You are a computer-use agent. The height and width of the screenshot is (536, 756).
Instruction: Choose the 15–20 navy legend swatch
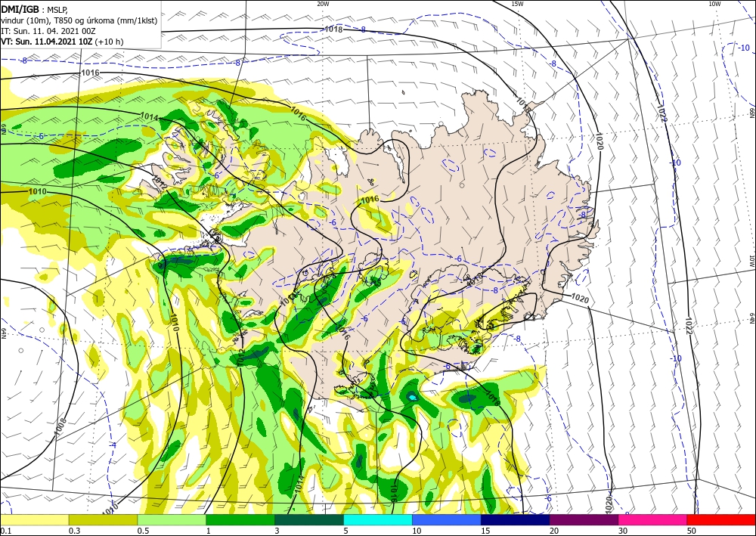516,519
